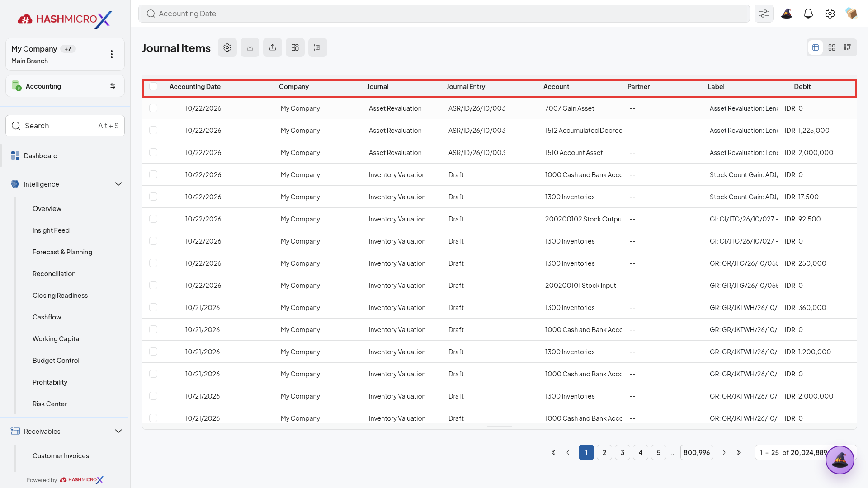Go to page 2
Image resolution: width=868 pixels, height=488 pixels.
pyautogui.click(x=604, y=452)
